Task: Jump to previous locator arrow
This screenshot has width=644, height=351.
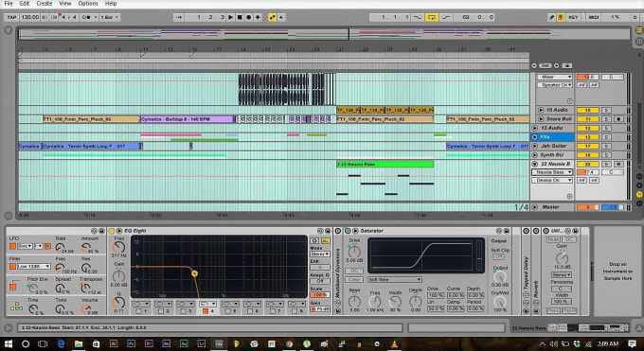Action: (x=534, y=65)
